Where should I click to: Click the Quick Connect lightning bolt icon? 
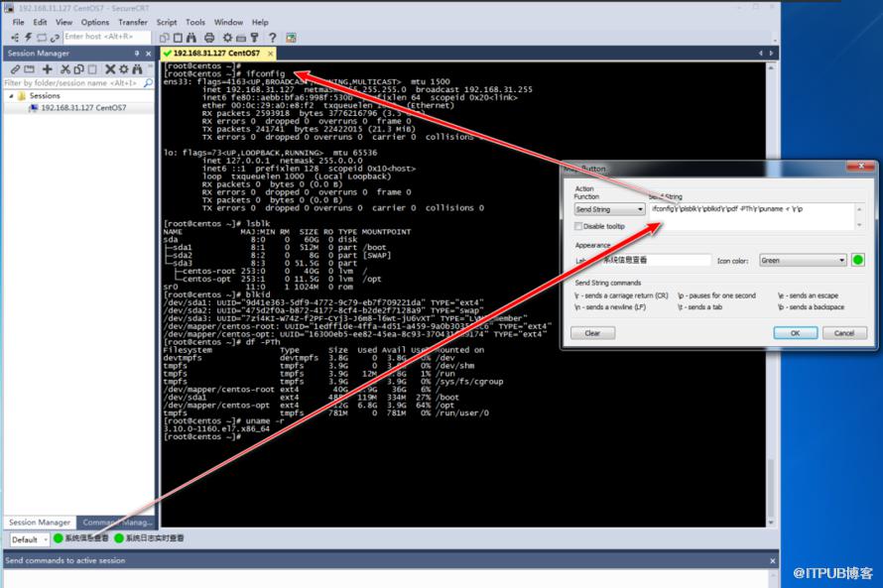[28, 38]
